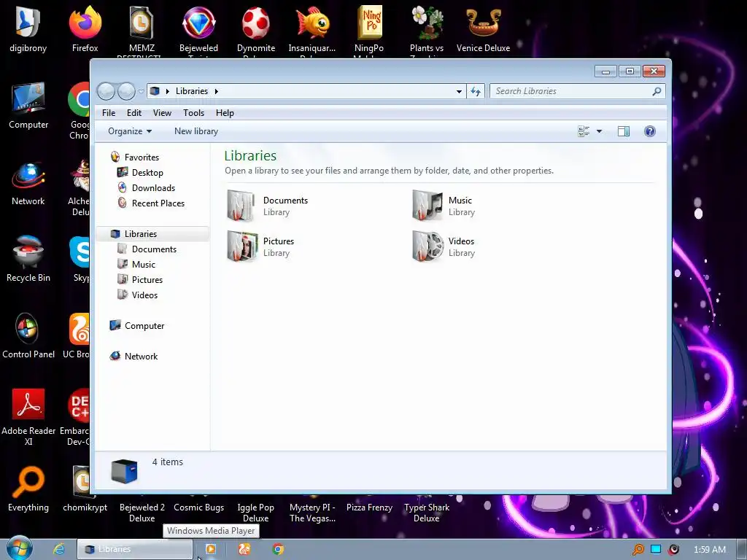The image size is (747, 560).
Task: Expand the root arrow before Libraries breadcrumb
Action: pyautogui.click(x=167, y=91)
